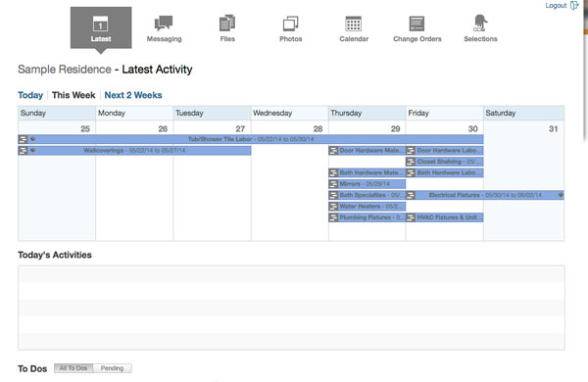Viewport: 588px width, 382px height.
Task: Select the Pending to-dos filter
Action: coord(112,368)
